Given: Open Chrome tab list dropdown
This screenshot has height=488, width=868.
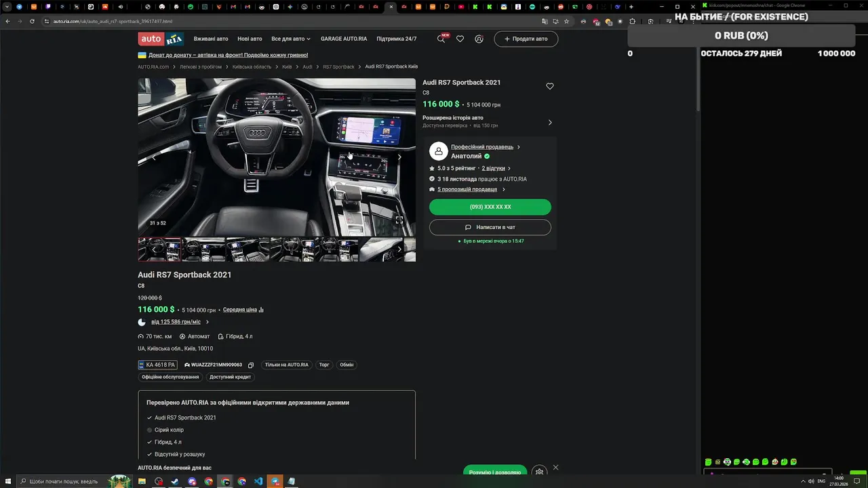Looking at the screenshot, I should [6, 7].
